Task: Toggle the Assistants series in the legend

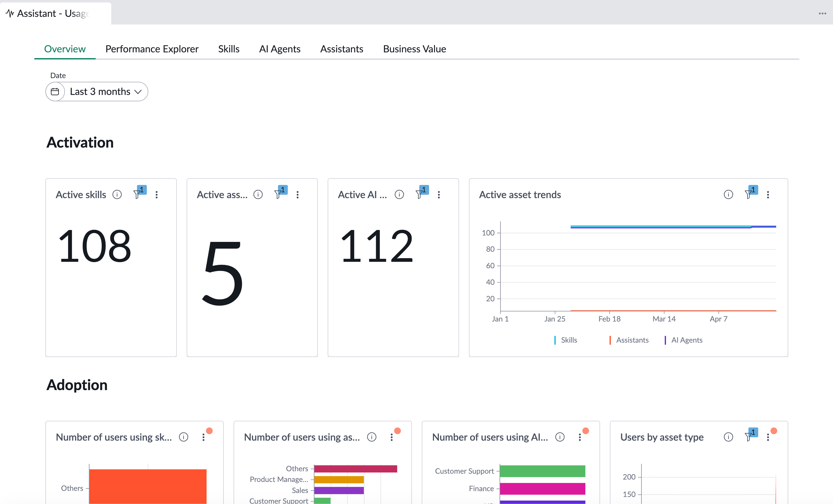Action: [629, 340]
